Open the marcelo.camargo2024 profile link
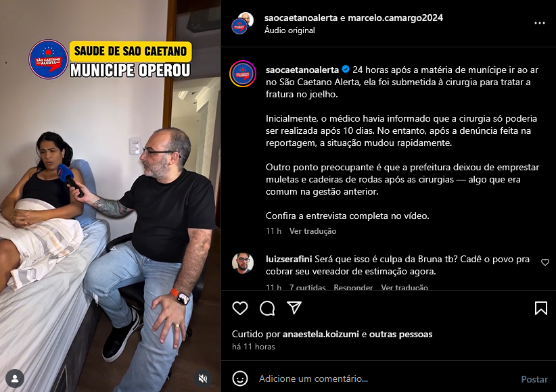 pyautogui.click(x=395, y=18)
